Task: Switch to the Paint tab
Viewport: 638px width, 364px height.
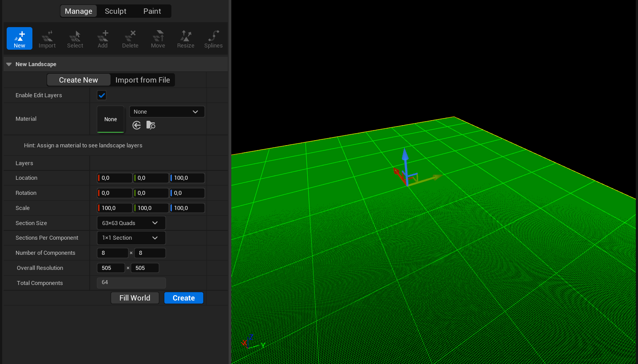Action: (152, 11)
